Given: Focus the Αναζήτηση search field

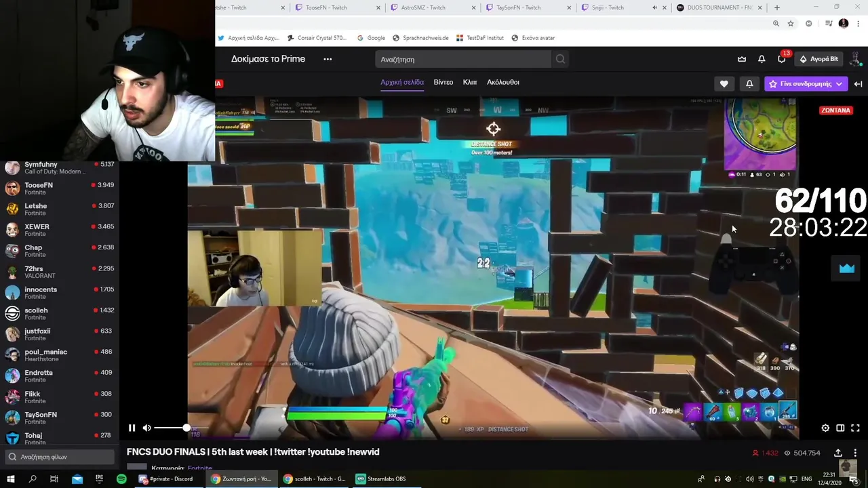Looking at the screenshot, I should pyautogui.click(x=463, y=59).
